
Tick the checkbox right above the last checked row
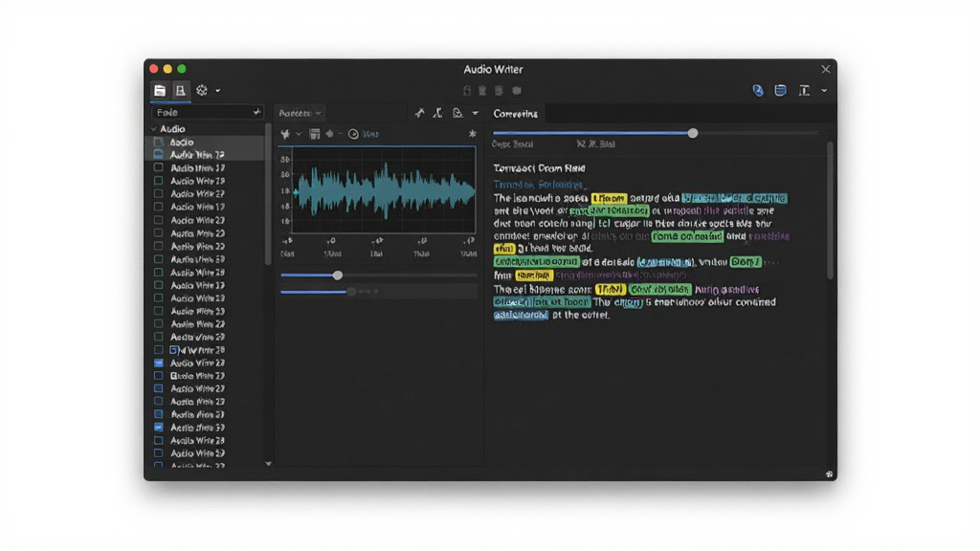(159, 415)
